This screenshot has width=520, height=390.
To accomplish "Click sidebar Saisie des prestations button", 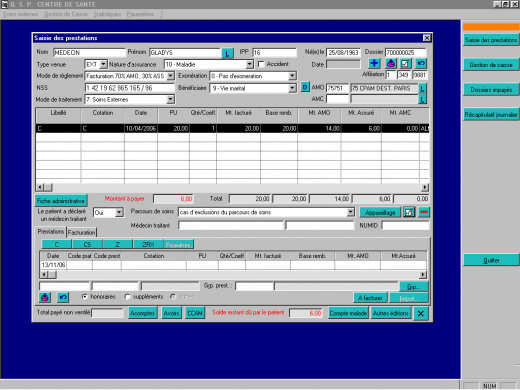I will (491, 40).
